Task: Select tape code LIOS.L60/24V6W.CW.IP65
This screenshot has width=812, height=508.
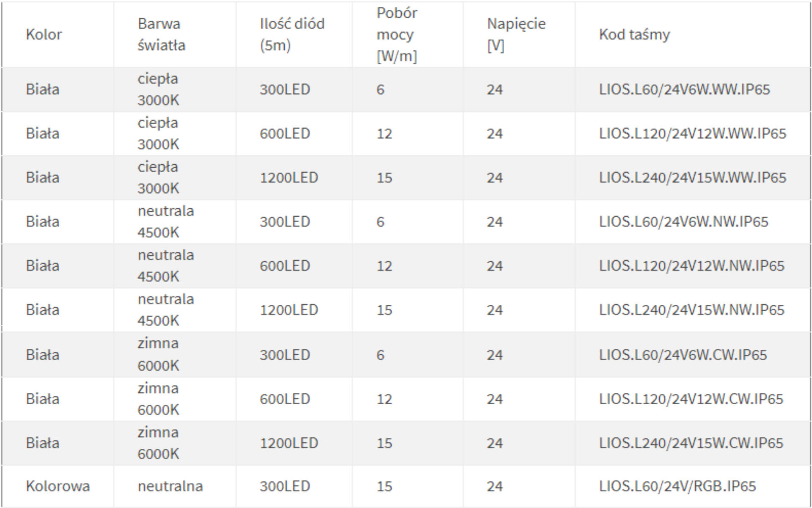Action: [683, 354]
